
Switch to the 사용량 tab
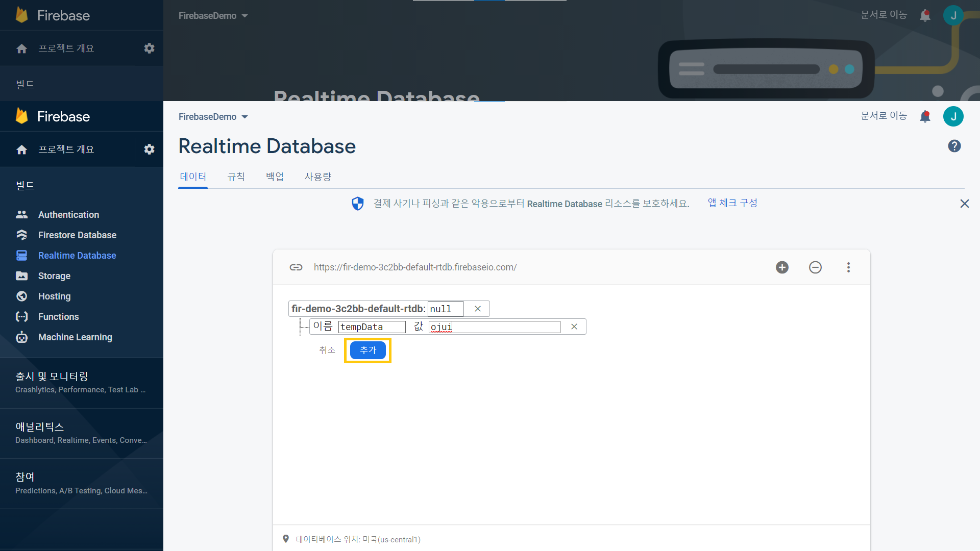coord(317,177)
